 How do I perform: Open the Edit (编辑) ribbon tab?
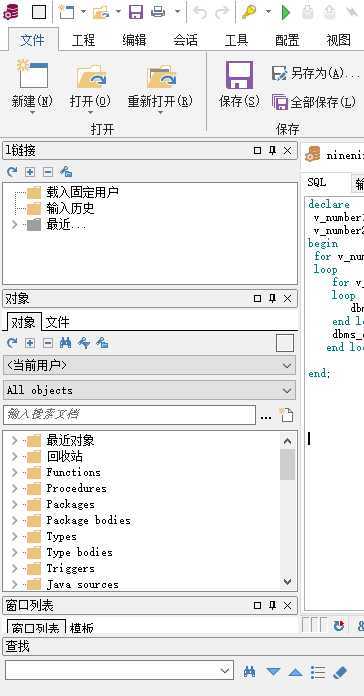click(x=135, y=41)
